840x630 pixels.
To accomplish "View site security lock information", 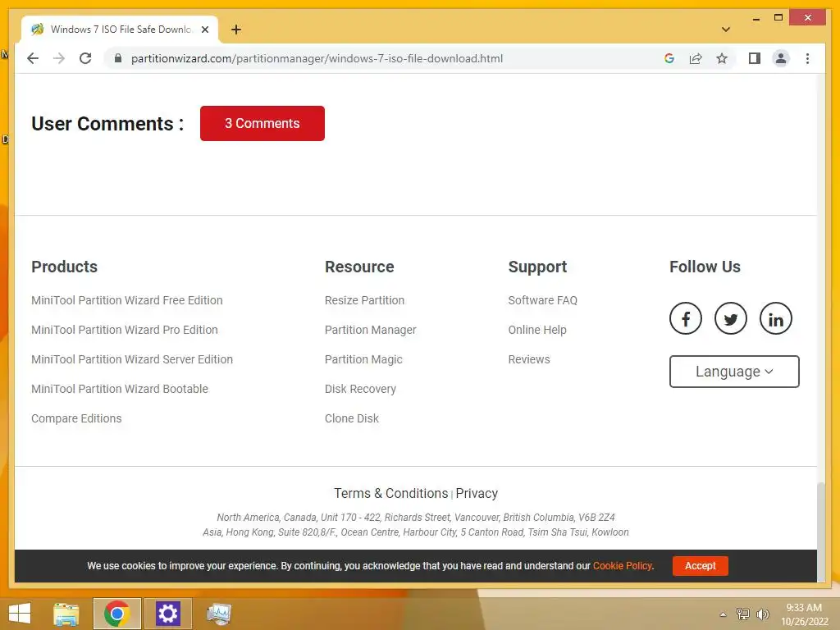I will [118, 58].
